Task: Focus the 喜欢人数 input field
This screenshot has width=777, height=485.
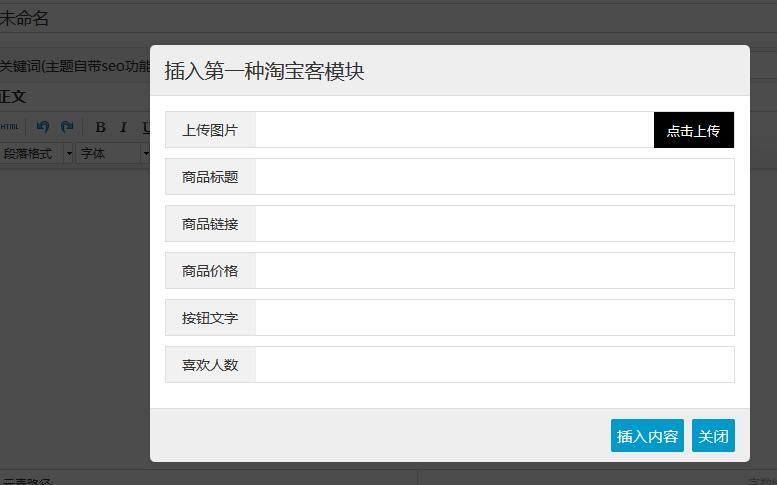Action: point(495,365)
